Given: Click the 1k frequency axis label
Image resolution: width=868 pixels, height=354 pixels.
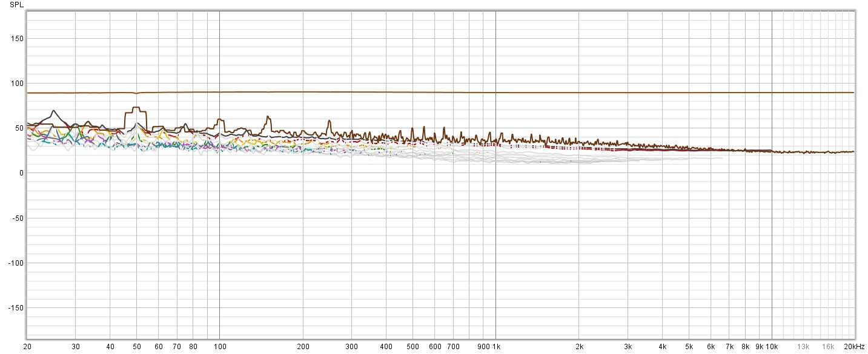Looking at the screenshot, I should [x=496, y=347].
